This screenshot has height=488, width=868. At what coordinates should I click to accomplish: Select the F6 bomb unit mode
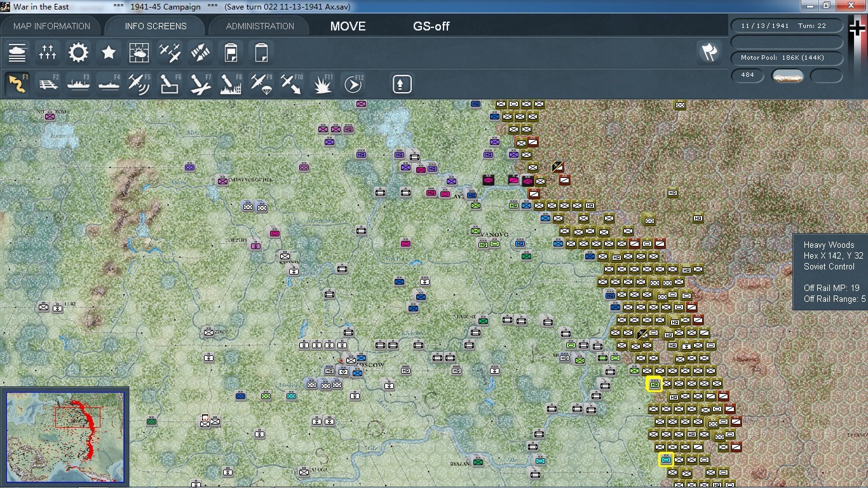(x=170, y=84)
